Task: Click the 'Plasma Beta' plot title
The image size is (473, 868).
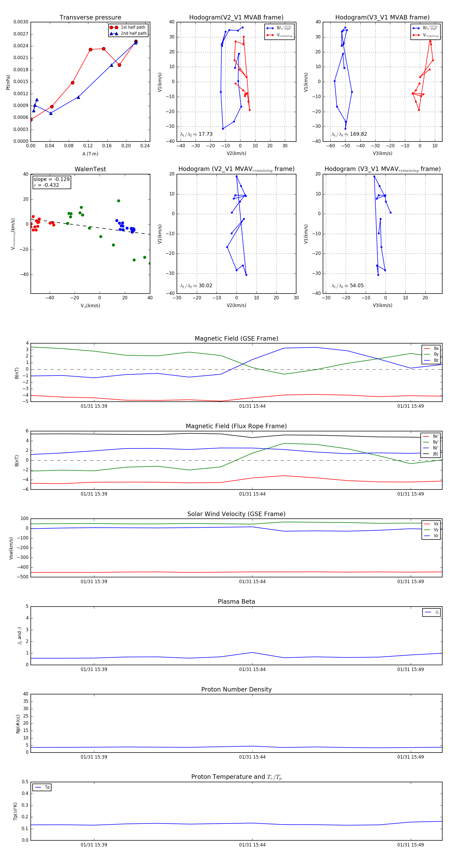Action: 236,602
